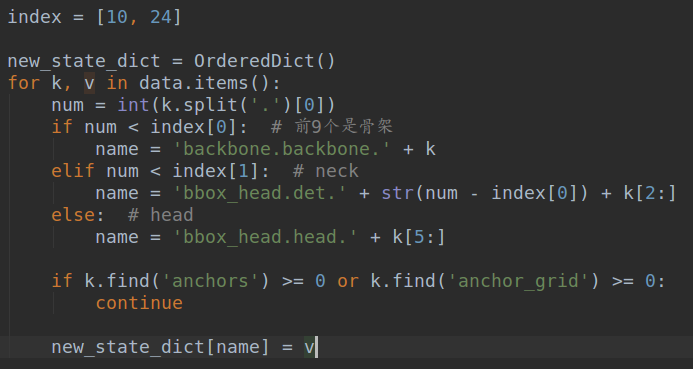Click 'int' builtin on the num assignment line
This screenshot has height=369, width=693.
tap(133, 105)
